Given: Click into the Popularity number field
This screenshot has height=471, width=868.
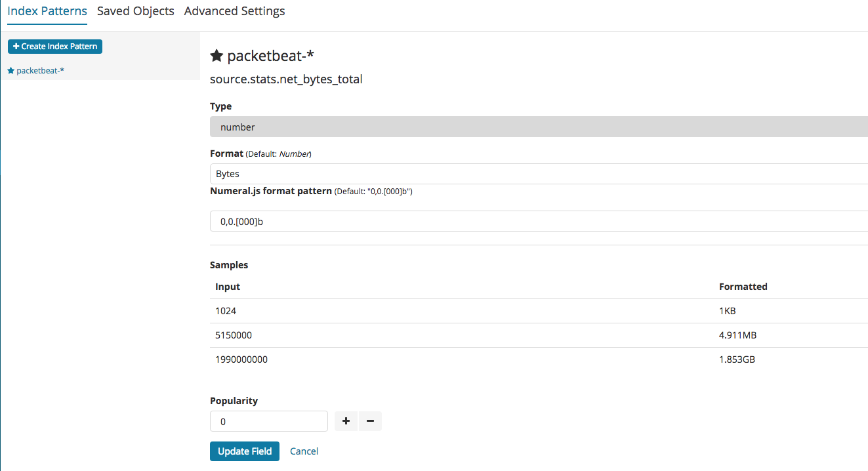Looking at the screenshot, I should pyautogui.click(x=268, y=421).
